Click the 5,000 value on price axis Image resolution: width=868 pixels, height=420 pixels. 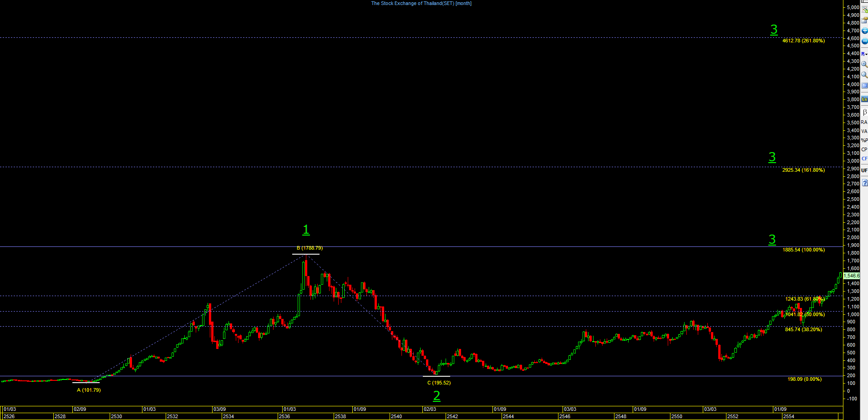coord(853,7)
